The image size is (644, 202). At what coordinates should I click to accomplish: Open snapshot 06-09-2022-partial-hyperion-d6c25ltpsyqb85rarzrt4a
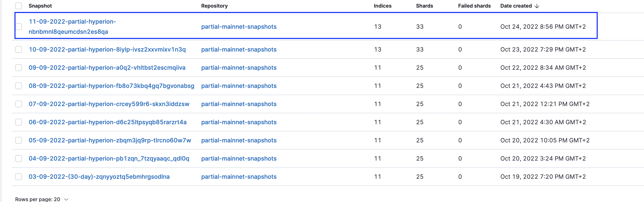click(108, 122)
